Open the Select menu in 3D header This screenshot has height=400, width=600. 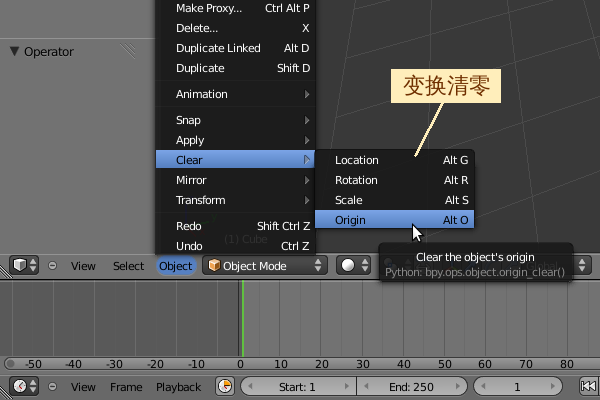click(x=128, y=266)
